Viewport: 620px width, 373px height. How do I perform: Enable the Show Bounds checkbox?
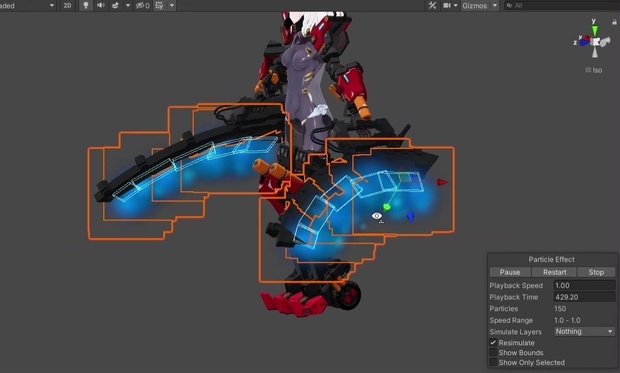pyautogui.click(x=493, y=352)
